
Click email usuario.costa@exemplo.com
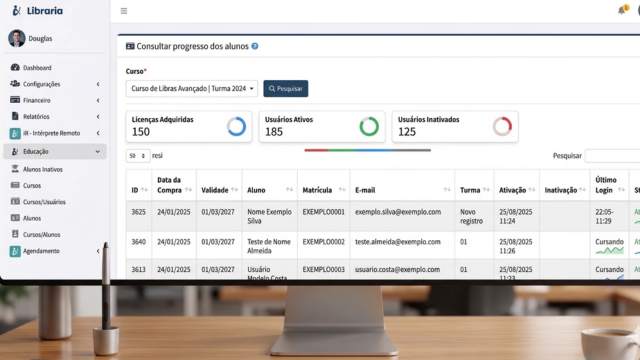coord(397,269)
